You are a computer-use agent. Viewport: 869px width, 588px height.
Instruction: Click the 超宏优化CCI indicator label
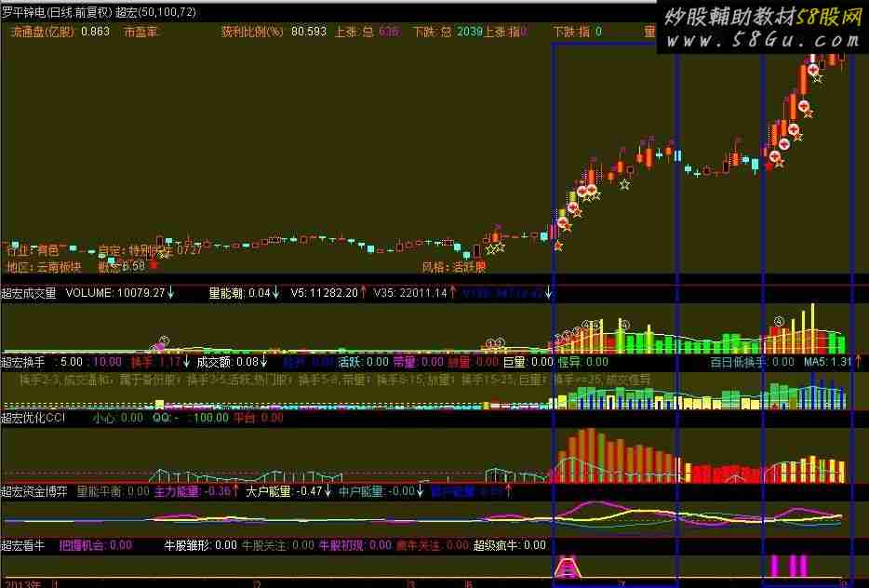click(x=33, y=419)
